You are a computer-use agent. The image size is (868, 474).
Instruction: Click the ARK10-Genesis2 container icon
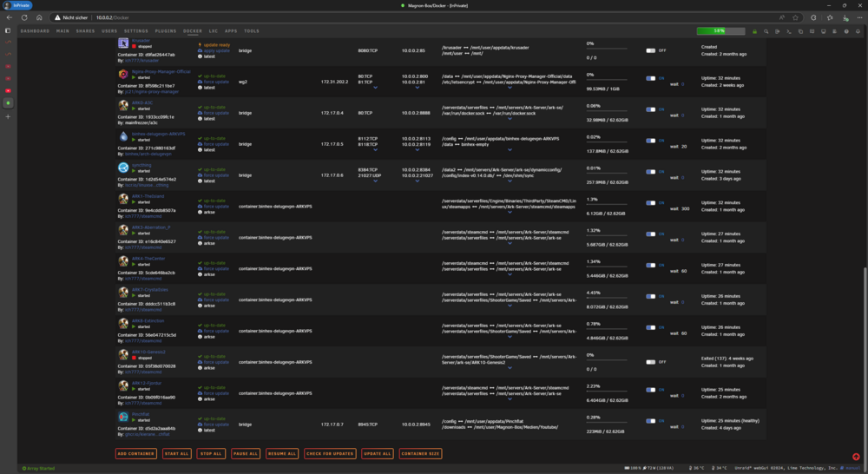point(123,354)
